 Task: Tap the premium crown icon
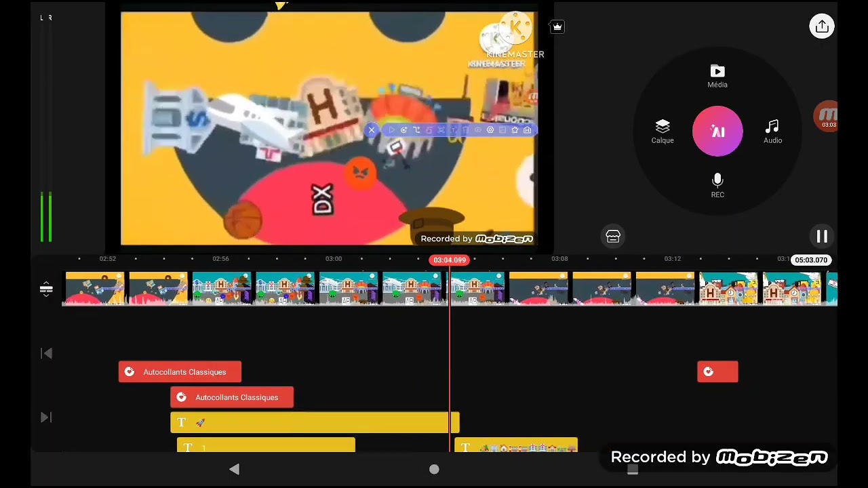coord(557,27)
